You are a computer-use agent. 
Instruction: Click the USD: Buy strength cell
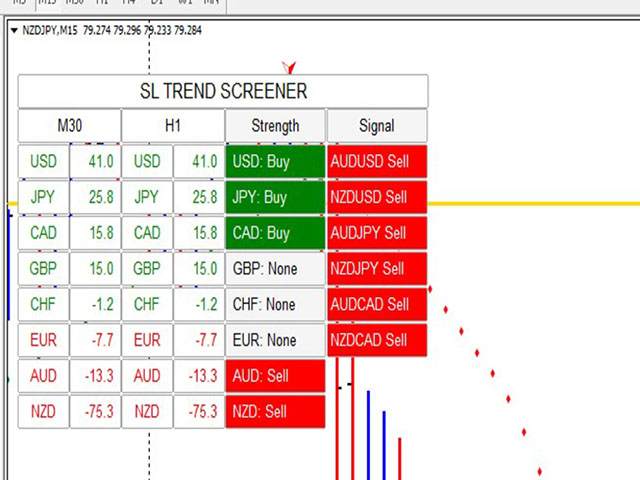tap(275, 162)
